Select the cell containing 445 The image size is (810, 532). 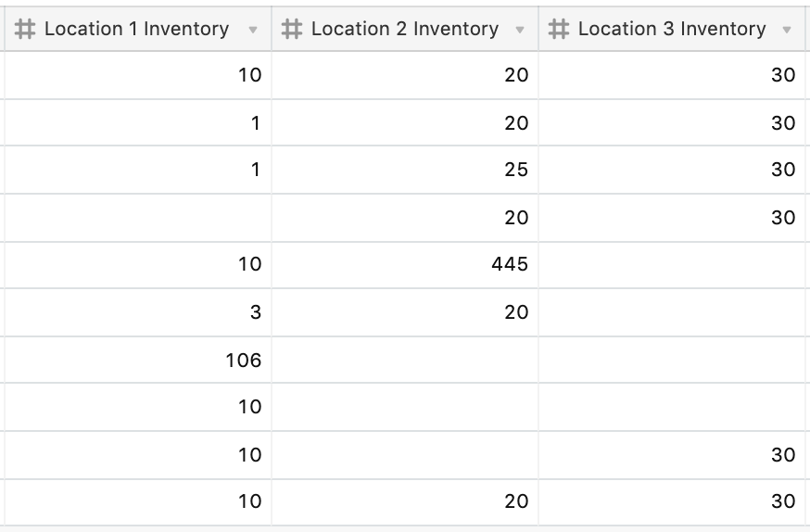tap(404, 265)
